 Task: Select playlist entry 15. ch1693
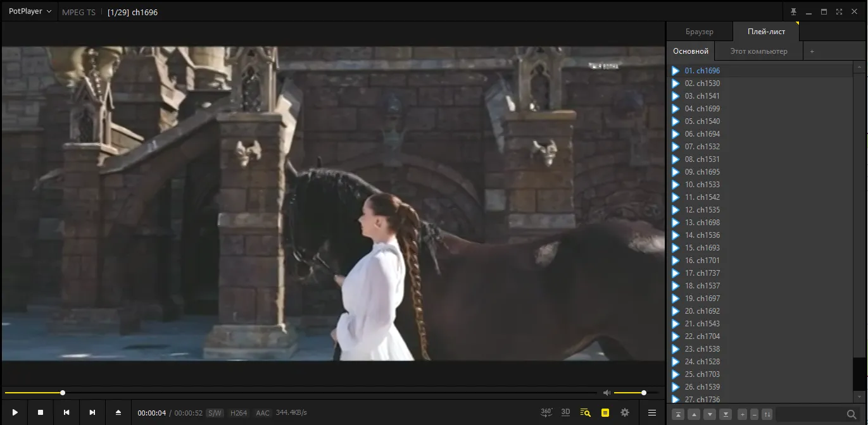pos(761,248)
